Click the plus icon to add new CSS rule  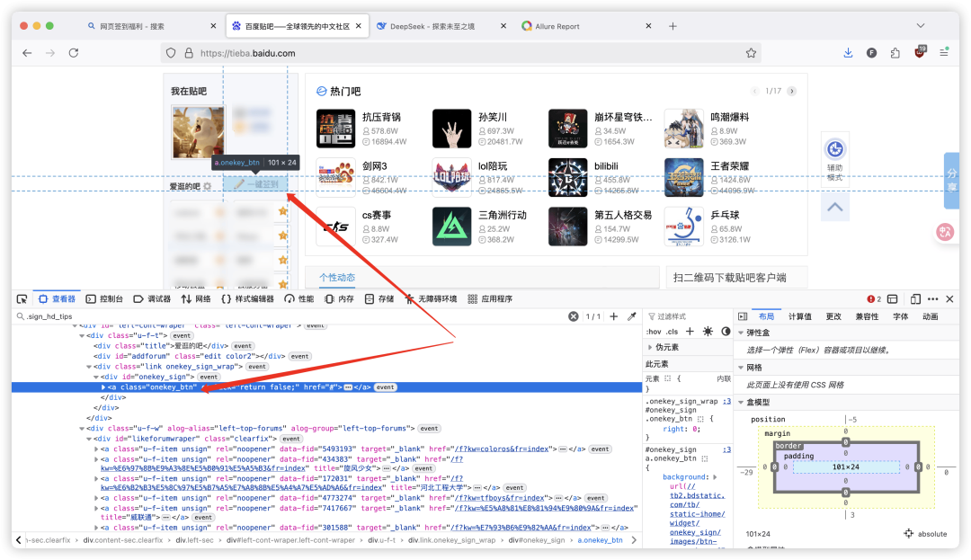coord(690,331)
